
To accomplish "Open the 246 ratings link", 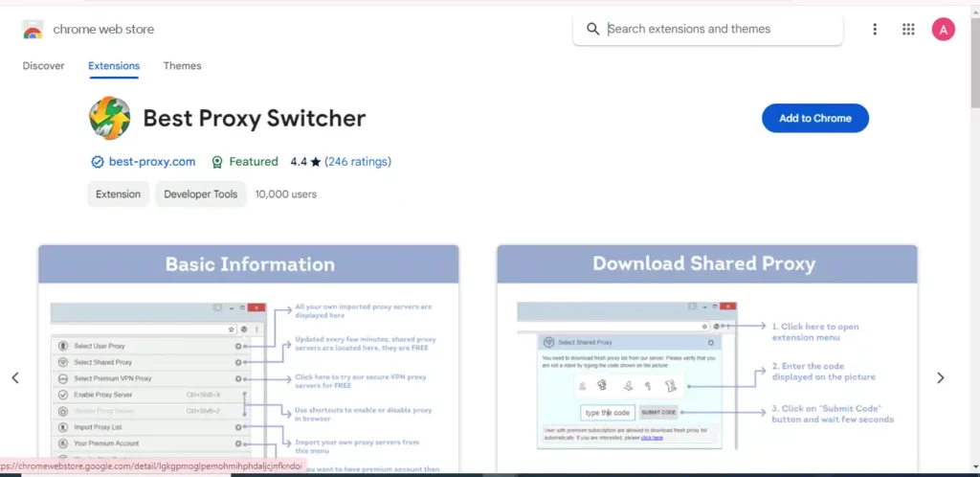I will tap(358, 162).
